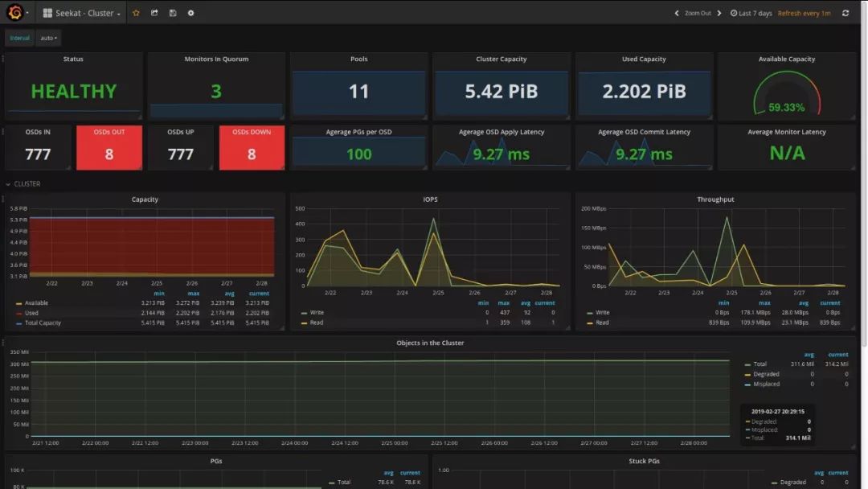Refresh dashboard with circular arrows icon
This screenshot has height=489, width=868.
click(845, 13)
